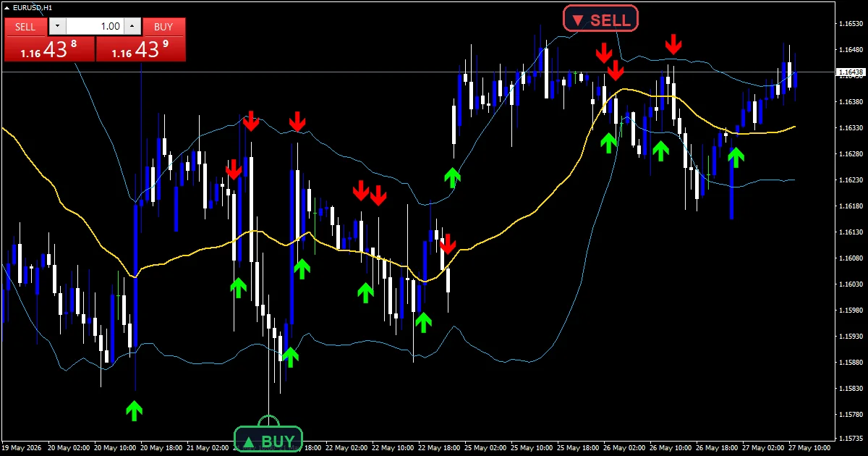This screenshot has height=456, width=868.
Task: Click the 27 May 10:00 time label
Action: [811, 448]
